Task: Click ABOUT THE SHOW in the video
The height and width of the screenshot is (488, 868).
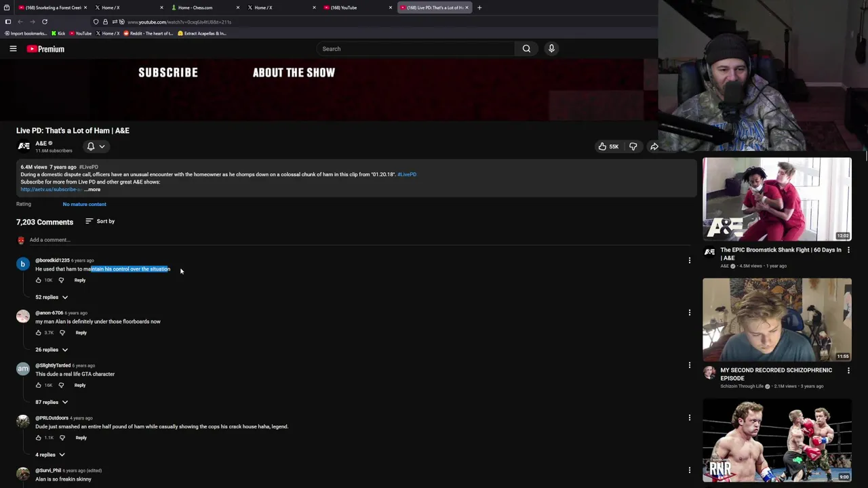Action: pos(294,73)
